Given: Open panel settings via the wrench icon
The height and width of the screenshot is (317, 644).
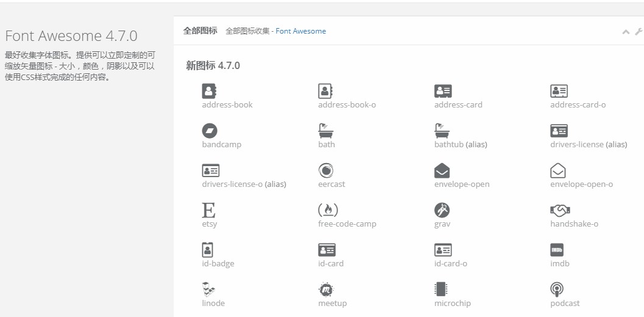Looking at the screenshot, I should click(x=639, y=31).
